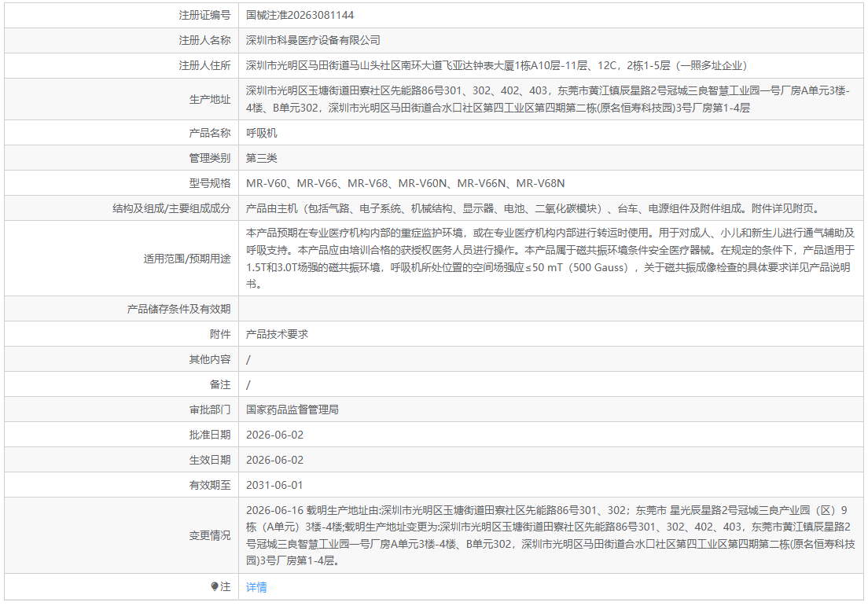Click the 注册人住所 label
The height and width of the screenshot is (606, 868).
[x=204, y=65]
